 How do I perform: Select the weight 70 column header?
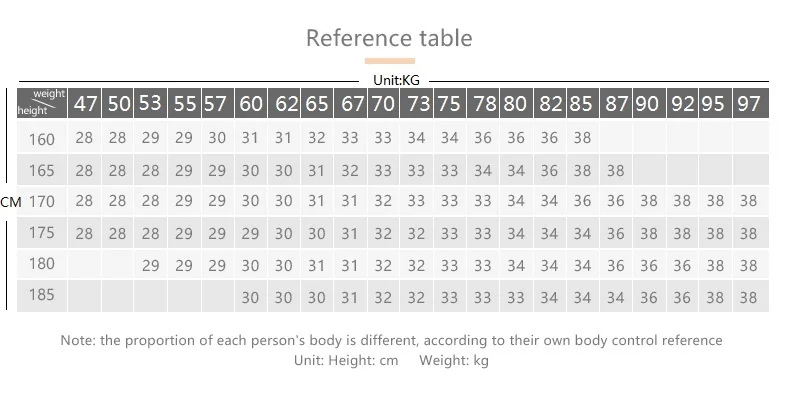click(383, 103)
